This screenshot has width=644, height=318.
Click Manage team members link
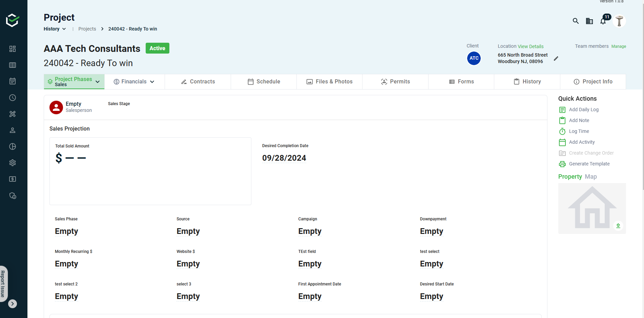pyautogui.click(x=619, y=46)
